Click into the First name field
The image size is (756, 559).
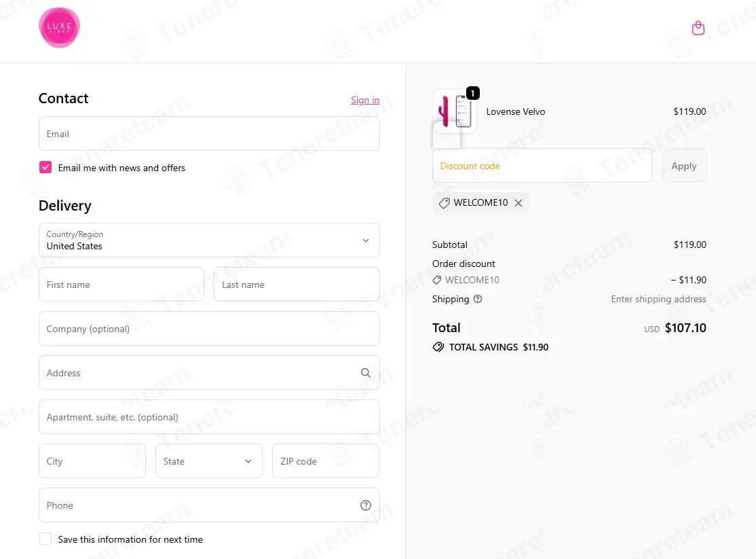(121, 285)
